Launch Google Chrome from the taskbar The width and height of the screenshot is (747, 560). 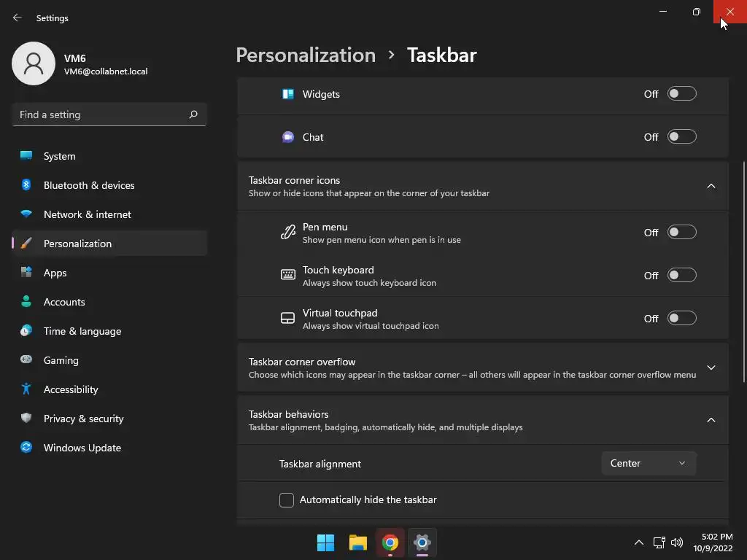(390, 542)
